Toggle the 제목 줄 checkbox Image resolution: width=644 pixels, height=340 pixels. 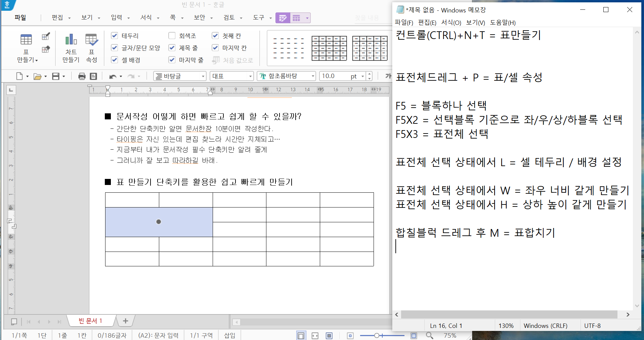[172, 48]
